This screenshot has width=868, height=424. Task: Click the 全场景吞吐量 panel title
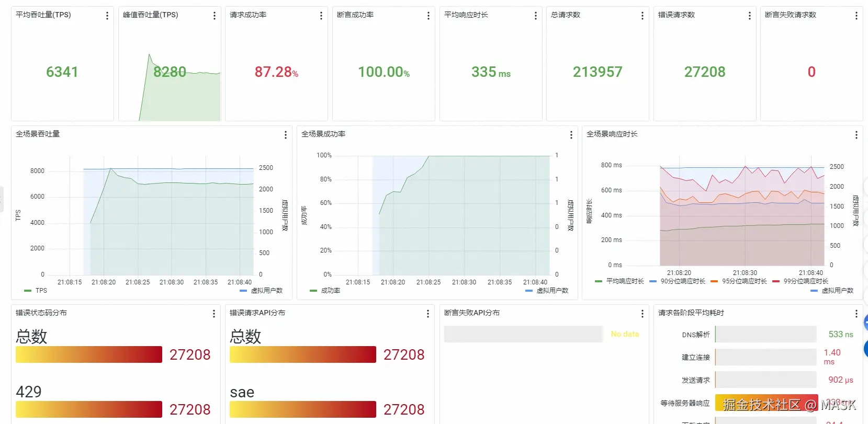(38, 134)
